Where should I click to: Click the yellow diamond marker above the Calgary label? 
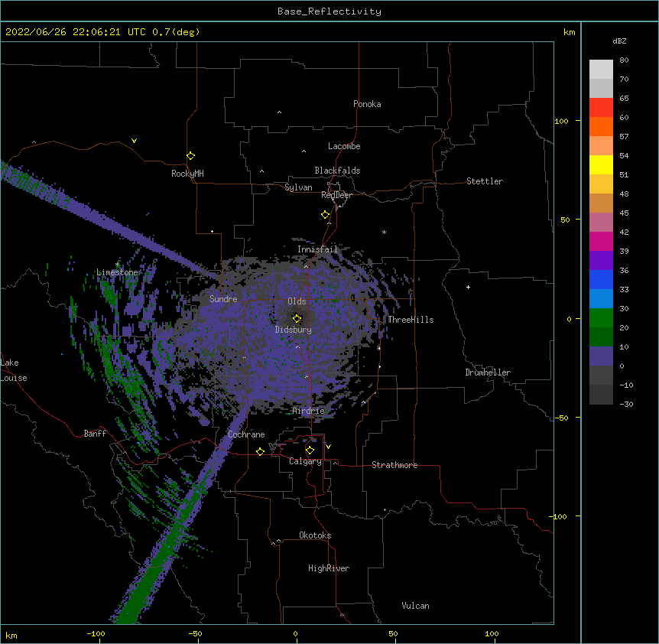pyautogui.click(x=310, y=450)
